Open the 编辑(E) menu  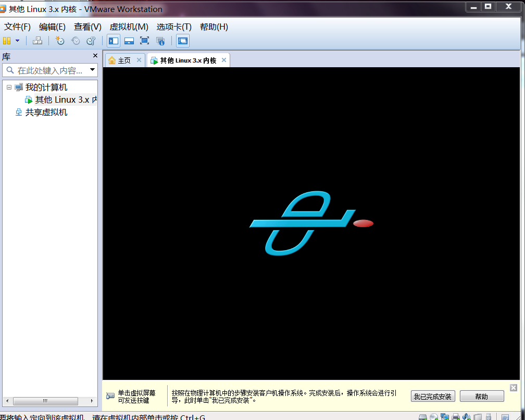pos(52,27)
